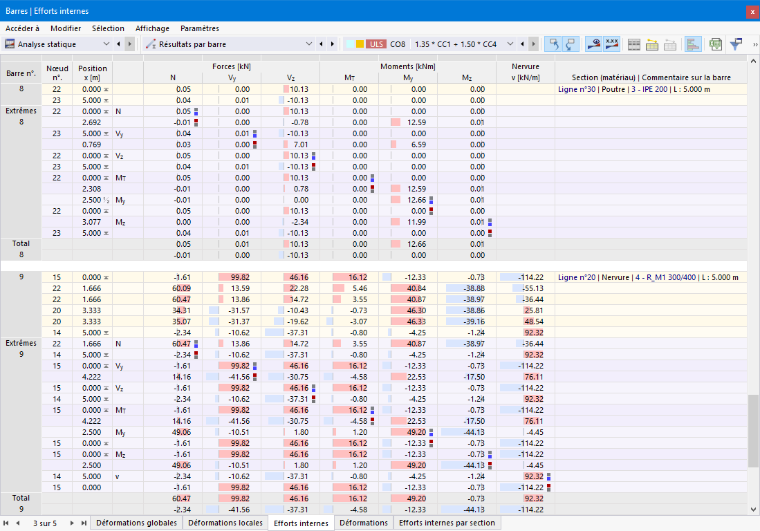Open the result filter funnel icon
This screenshot has width=760, height=531.
736,44
